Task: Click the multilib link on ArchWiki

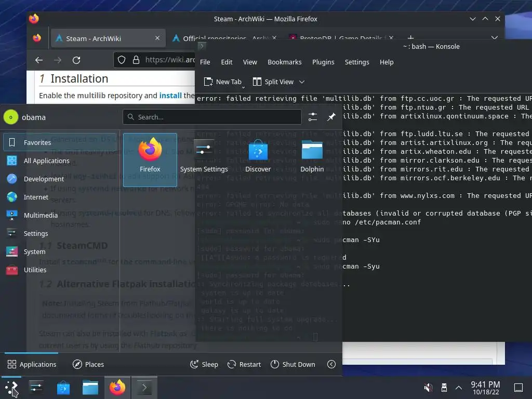Action: pos(91,96)
